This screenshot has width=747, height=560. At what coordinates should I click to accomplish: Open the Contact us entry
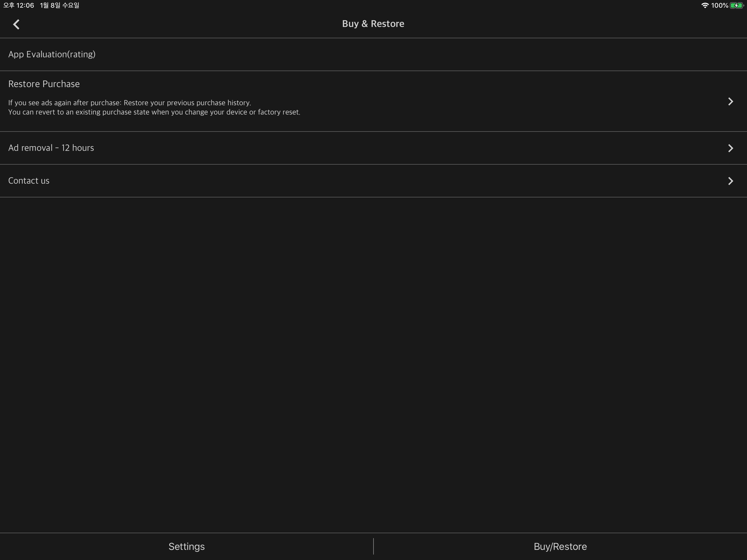point(29,181)
